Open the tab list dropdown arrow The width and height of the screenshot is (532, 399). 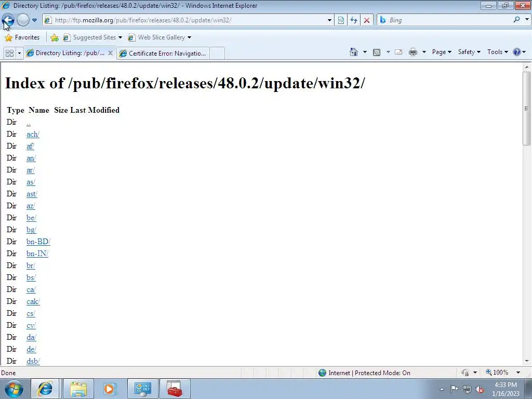point(19,54)
